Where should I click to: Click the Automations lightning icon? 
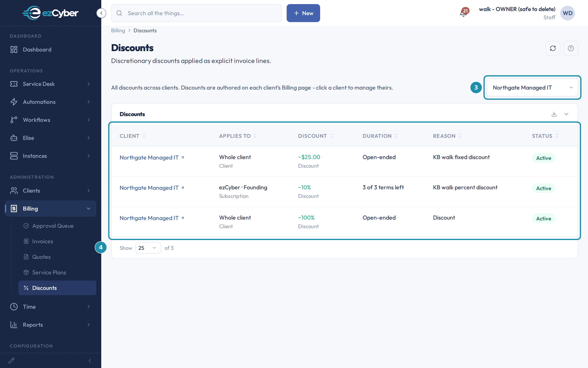[x=14, y=102]
